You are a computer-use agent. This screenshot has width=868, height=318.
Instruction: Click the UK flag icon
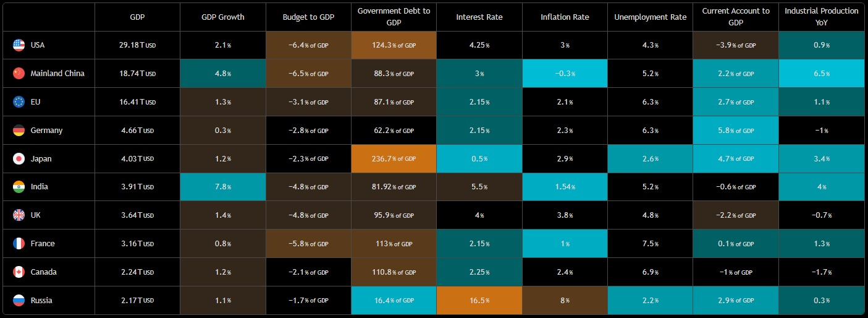(19, 215)
